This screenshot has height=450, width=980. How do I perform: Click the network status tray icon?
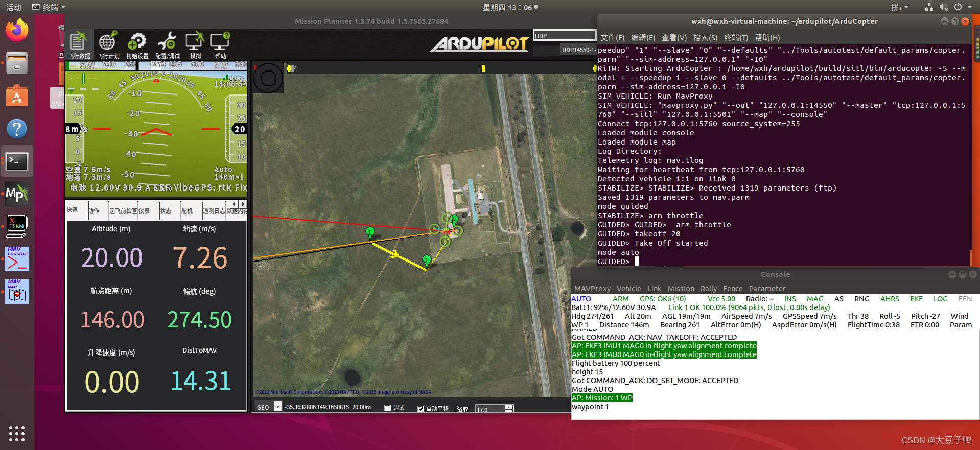(929, 7)
